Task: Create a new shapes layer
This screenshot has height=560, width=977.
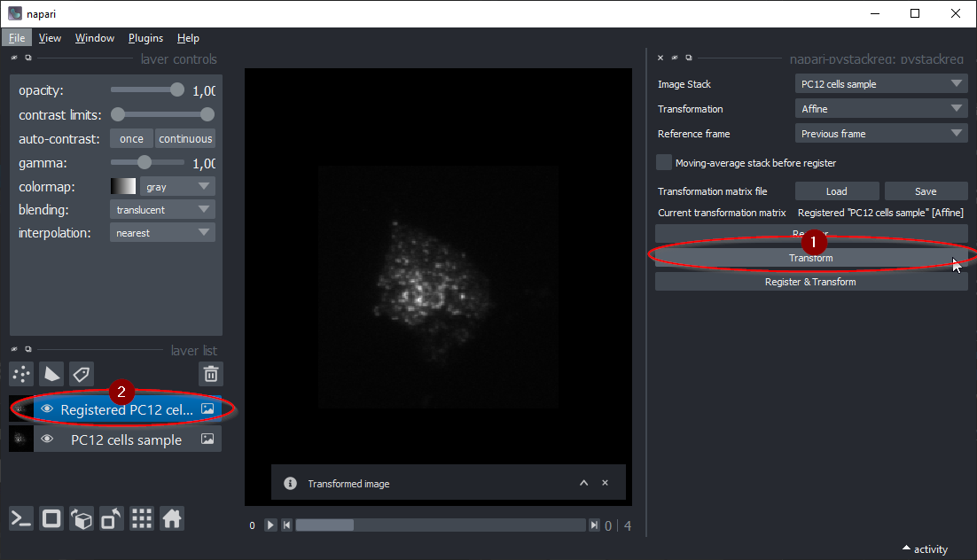Action: tap(52, 374)
